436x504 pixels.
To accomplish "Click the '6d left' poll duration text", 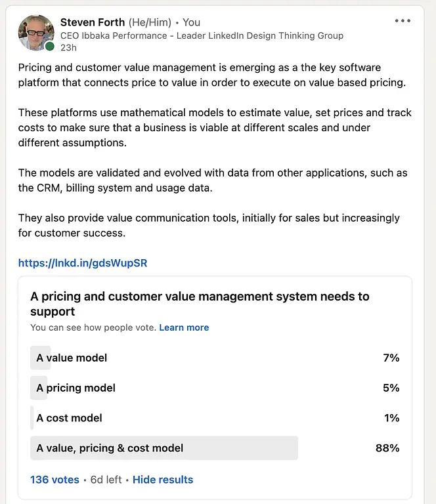I will [x=106, y=480].
